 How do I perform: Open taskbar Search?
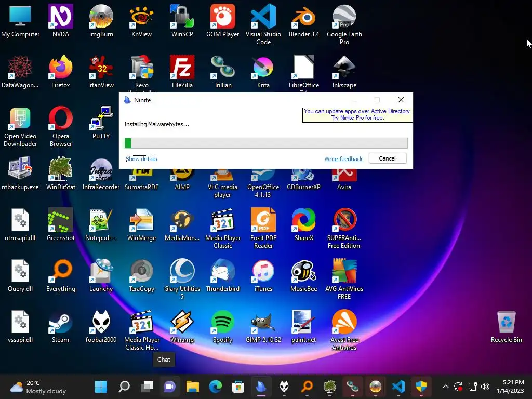[124, 387]
